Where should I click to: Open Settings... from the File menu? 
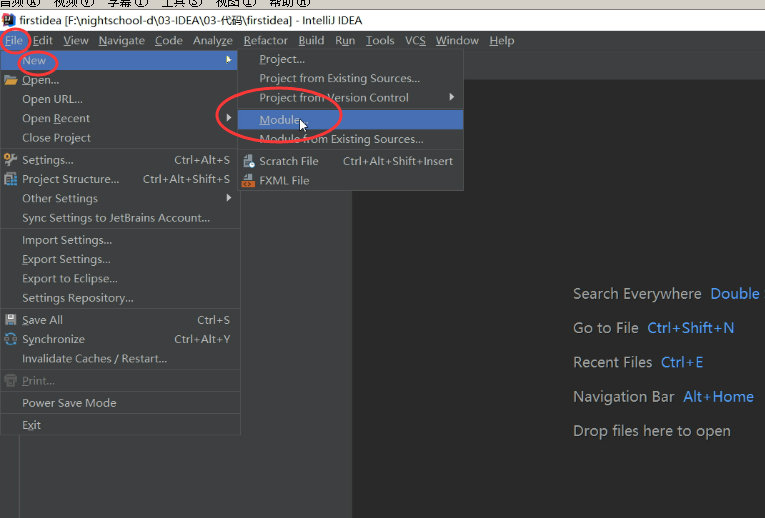point(119,159)
